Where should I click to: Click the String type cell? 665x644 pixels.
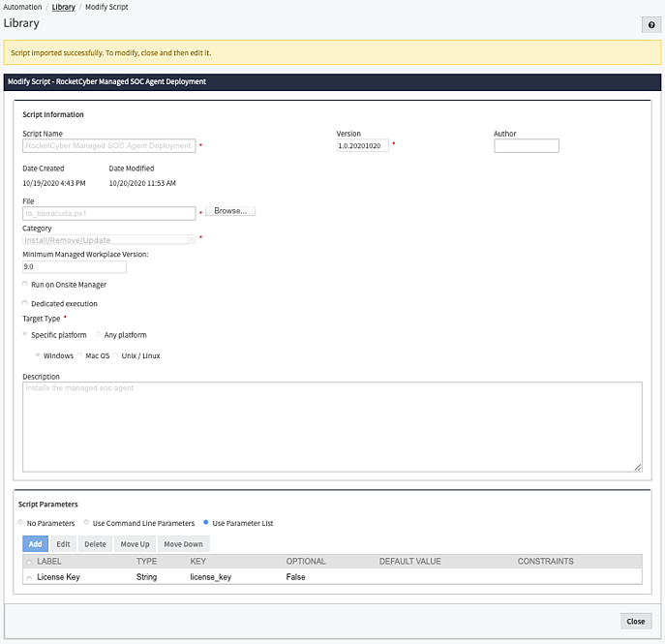[x=146, y=577]
